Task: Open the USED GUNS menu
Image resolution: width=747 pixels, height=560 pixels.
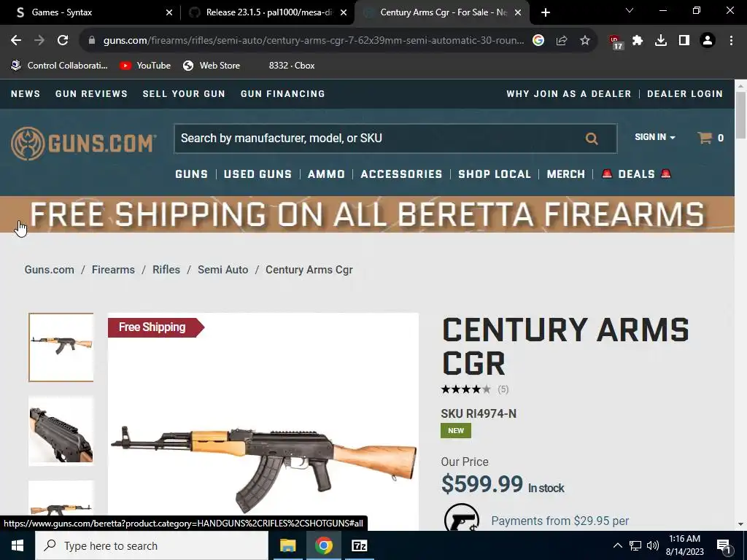Action: click(x=258, y=174)
